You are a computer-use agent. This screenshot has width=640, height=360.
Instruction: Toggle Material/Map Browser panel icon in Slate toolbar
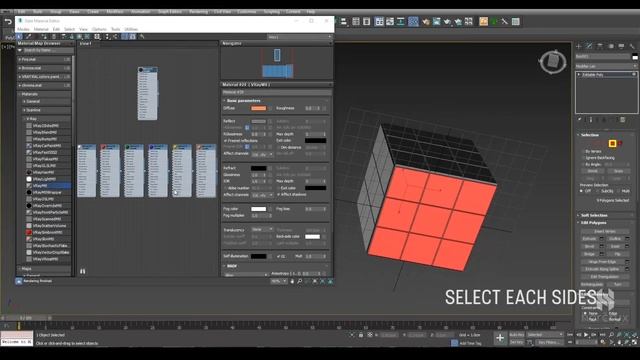[x=124, y=37]
